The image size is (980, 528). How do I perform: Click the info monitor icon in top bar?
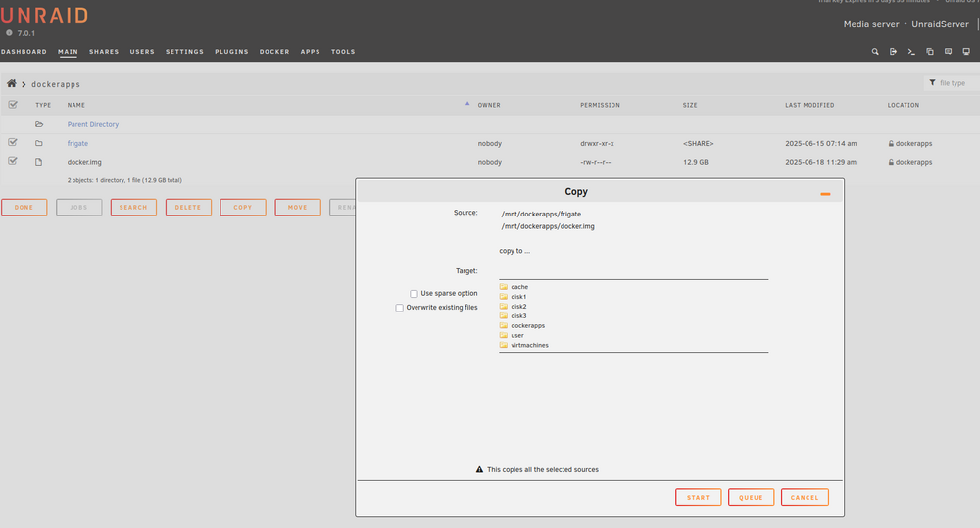[966, 52]
